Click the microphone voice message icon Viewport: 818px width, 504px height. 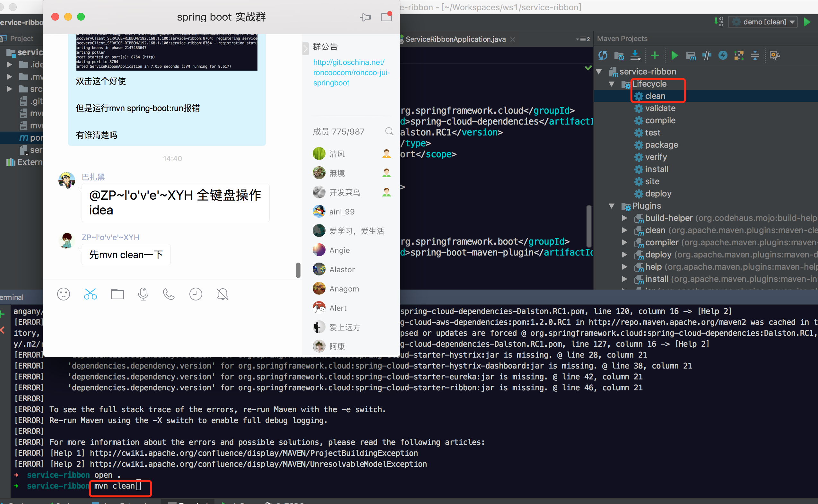point(143,294)
